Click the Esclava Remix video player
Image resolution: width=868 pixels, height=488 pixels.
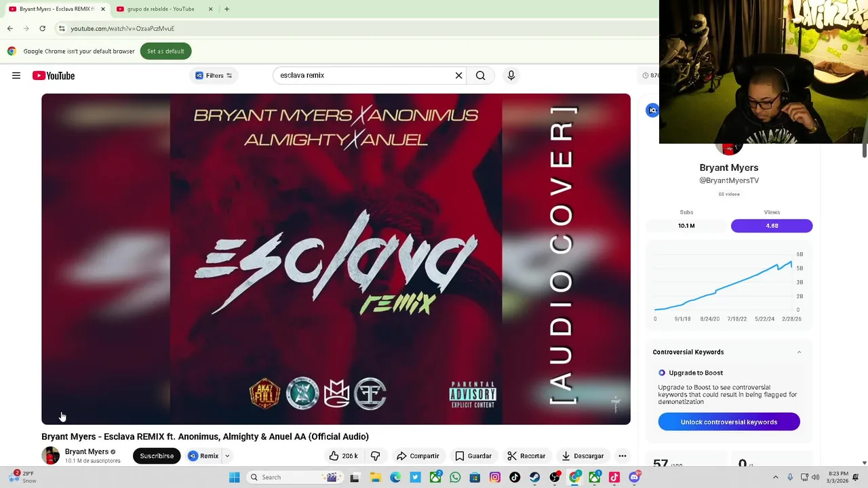click(336, 259)
